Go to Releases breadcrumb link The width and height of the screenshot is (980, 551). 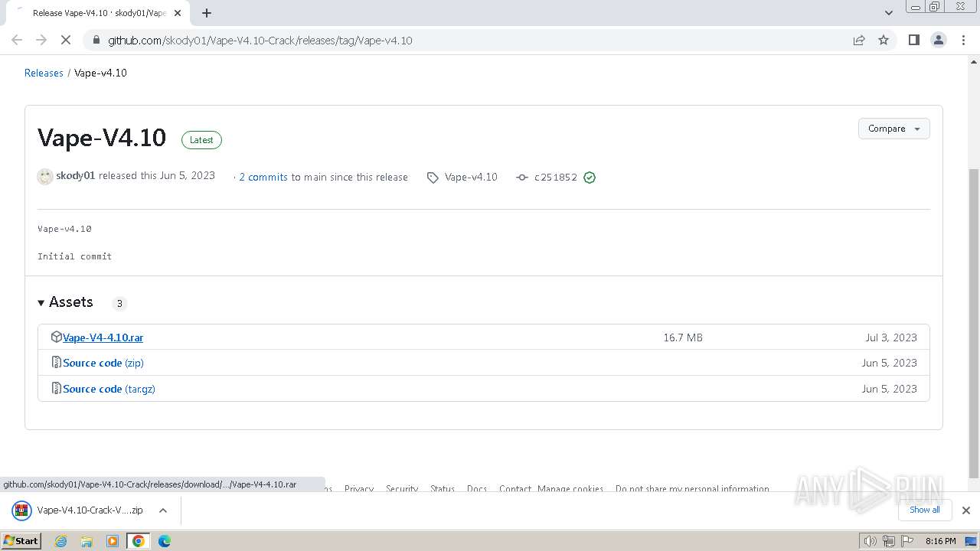[44, 73]
